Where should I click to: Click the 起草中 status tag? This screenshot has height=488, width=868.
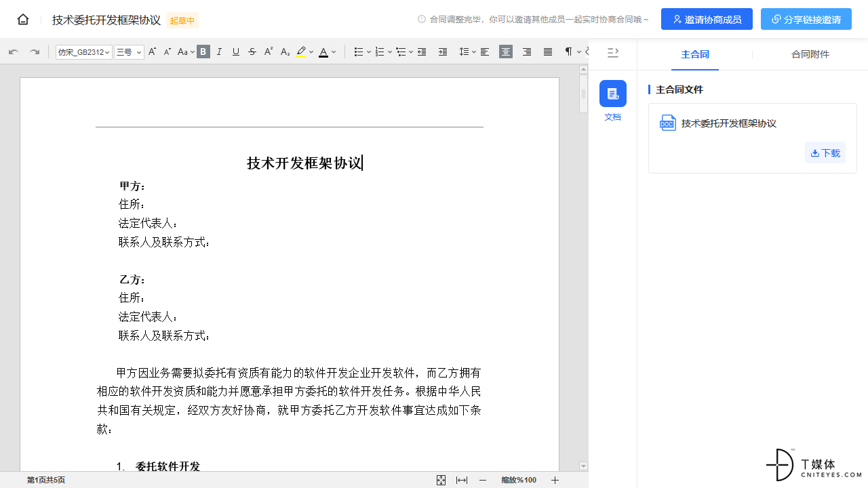(x=182, y=20)
